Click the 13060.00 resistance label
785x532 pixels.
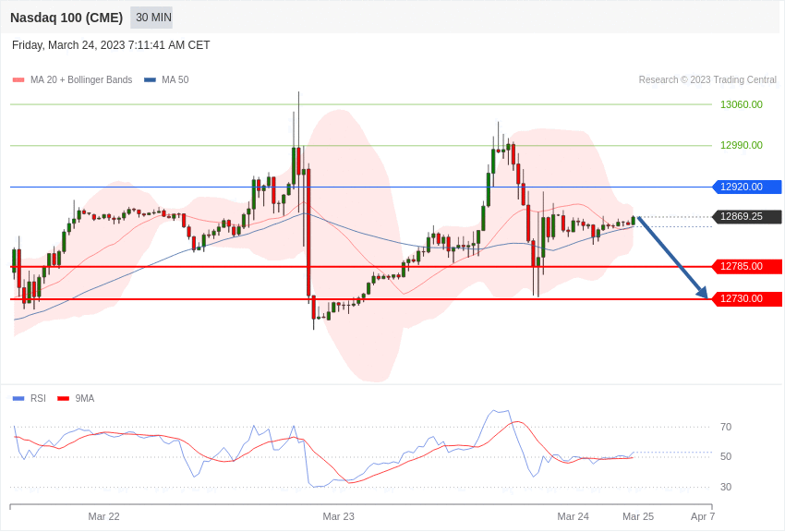742,104
